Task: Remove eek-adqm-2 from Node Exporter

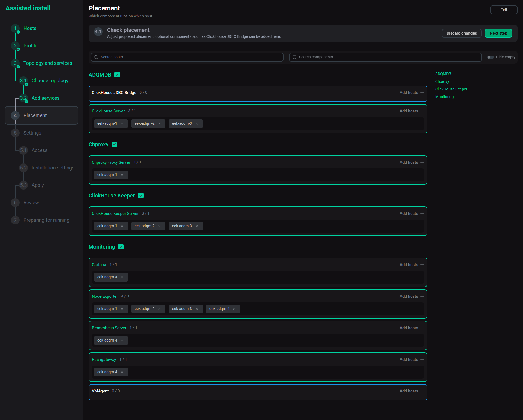Action: [159, 309]
